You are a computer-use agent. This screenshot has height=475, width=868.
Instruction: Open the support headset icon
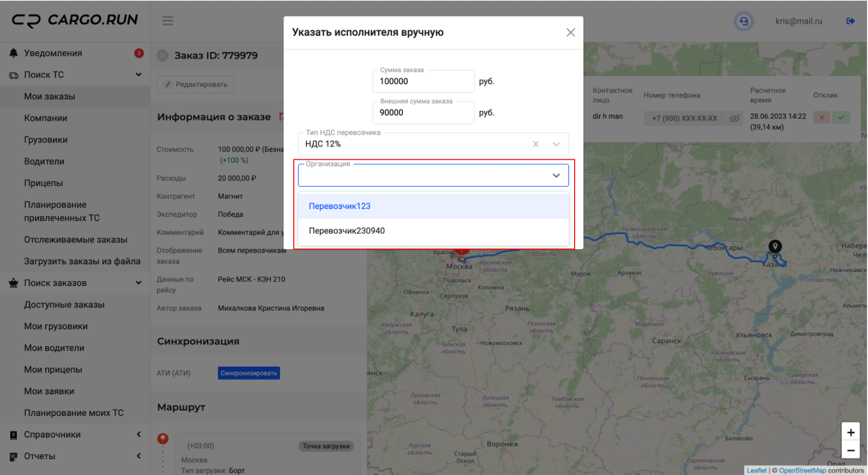pos(744,21)
